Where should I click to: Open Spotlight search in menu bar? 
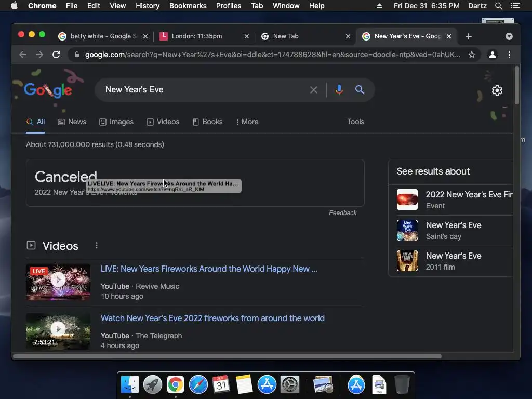[498, 6]
